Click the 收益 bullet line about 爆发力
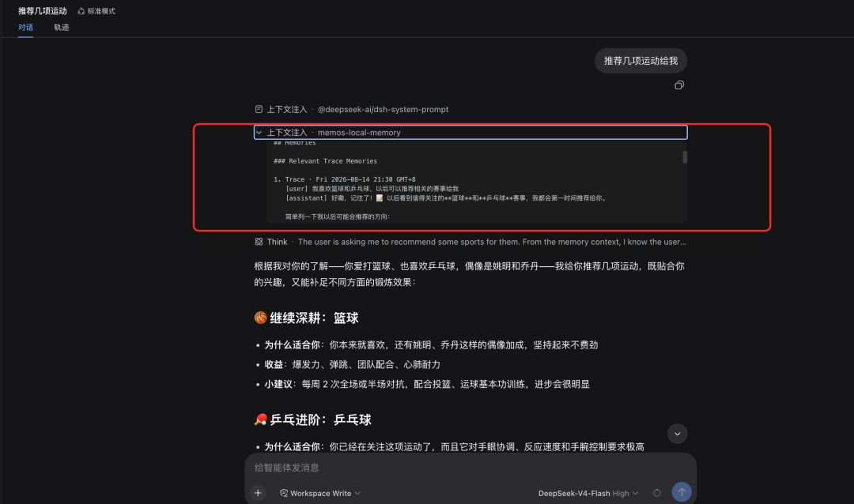Image resolution: width=854 pixels, height=504 pixels. pyautogui.click(x=352, y=365)
